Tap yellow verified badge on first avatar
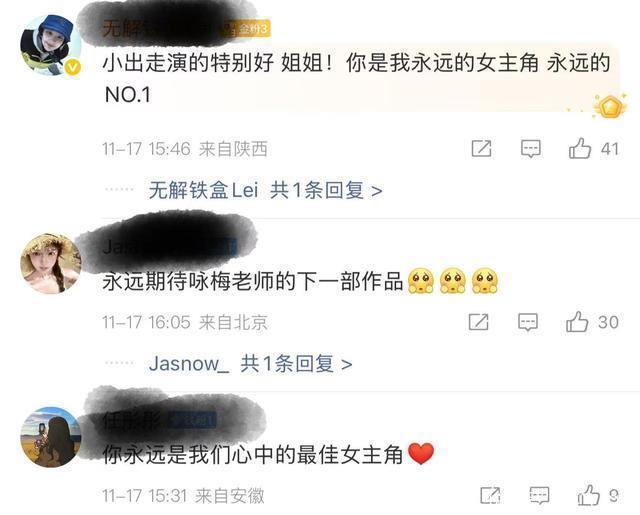Viewport: 640px width, 515px height. click(73, 67)
